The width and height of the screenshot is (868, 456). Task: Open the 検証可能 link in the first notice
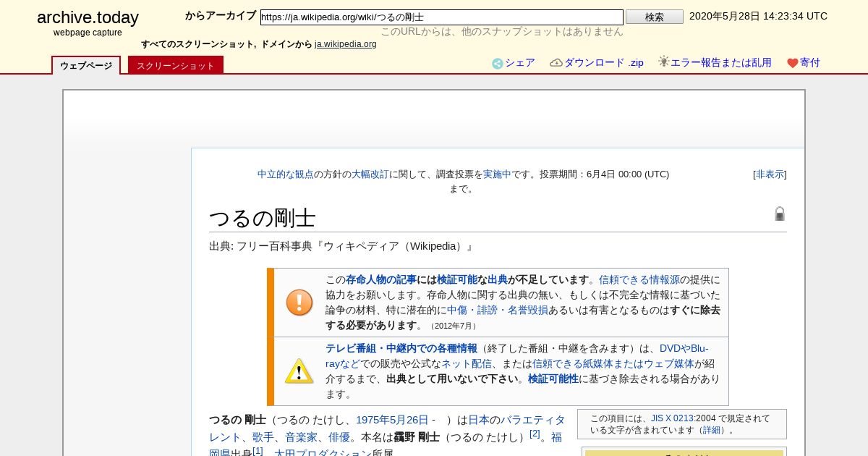[457, 279]
